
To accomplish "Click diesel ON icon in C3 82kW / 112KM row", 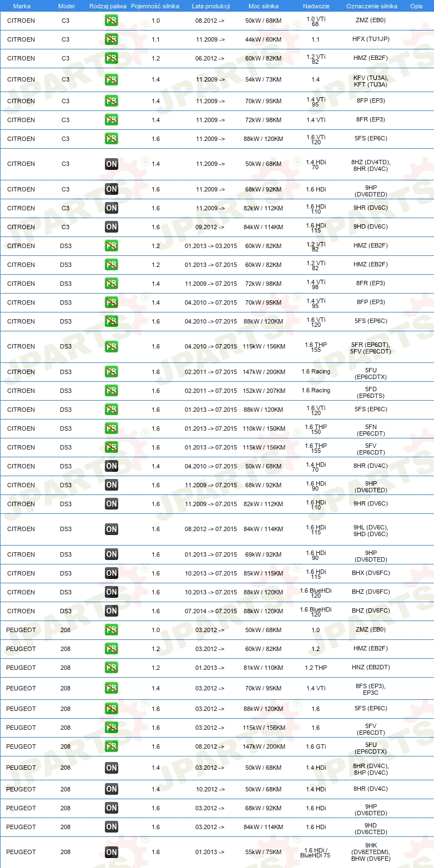I will coord(112,208).
